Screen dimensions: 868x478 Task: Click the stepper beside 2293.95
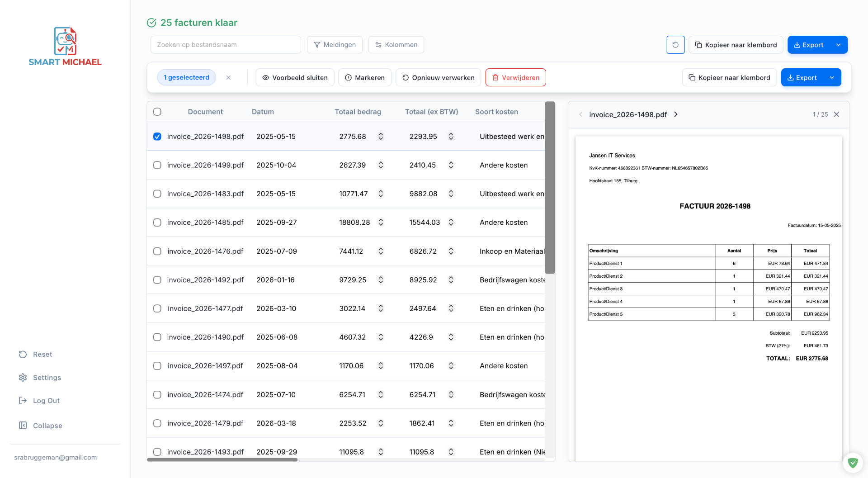click(x=451, y=137)
